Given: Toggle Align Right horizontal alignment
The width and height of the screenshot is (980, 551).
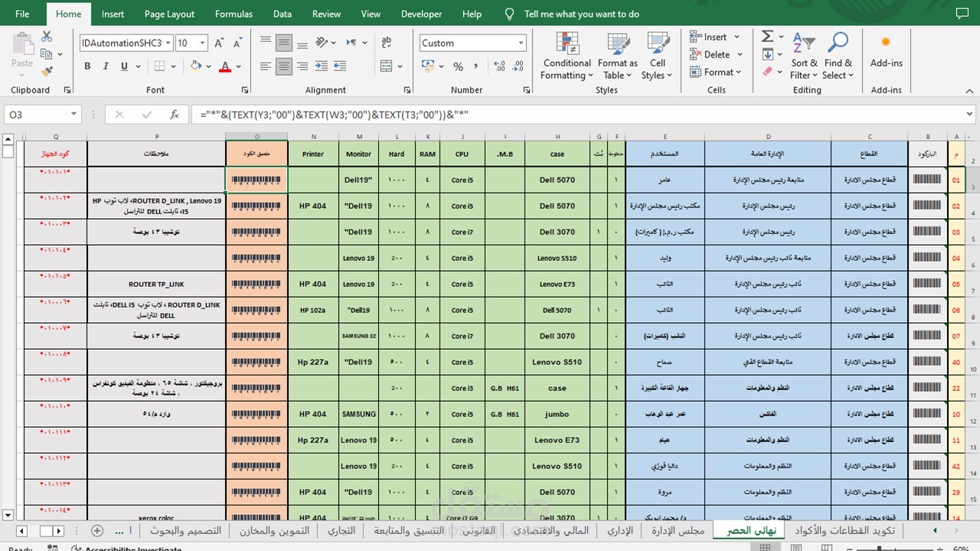Looking at the screenshot, I should pos(302,67).
